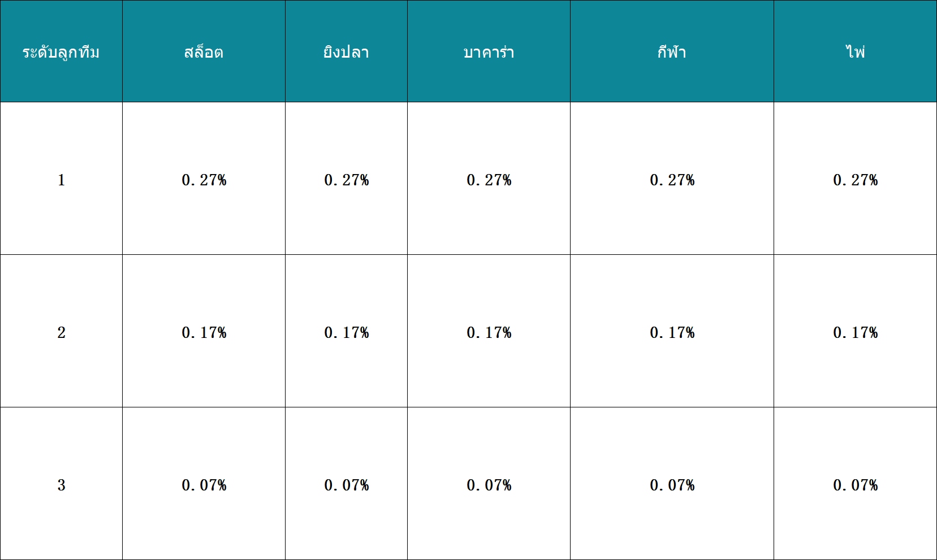937x560 pixels.
Task: Click the ระดับลูกทีม header cell
Action: tap(61, 51)
